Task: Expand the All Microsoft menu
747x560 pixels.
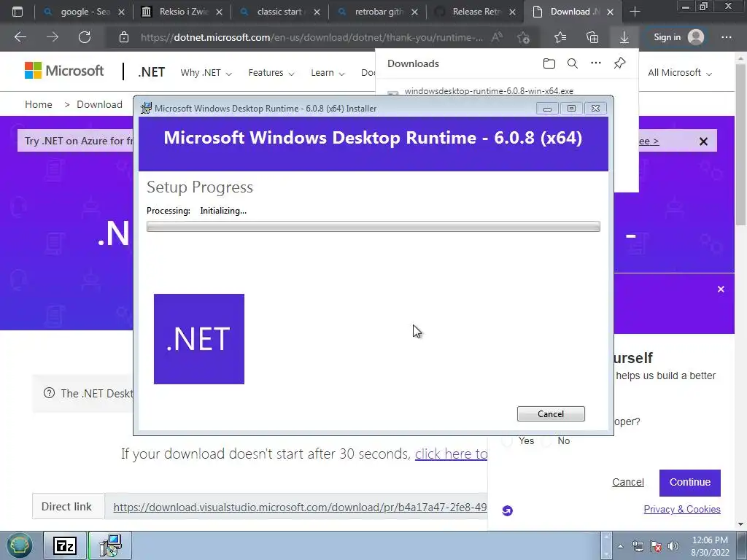Action: (679, 73)
